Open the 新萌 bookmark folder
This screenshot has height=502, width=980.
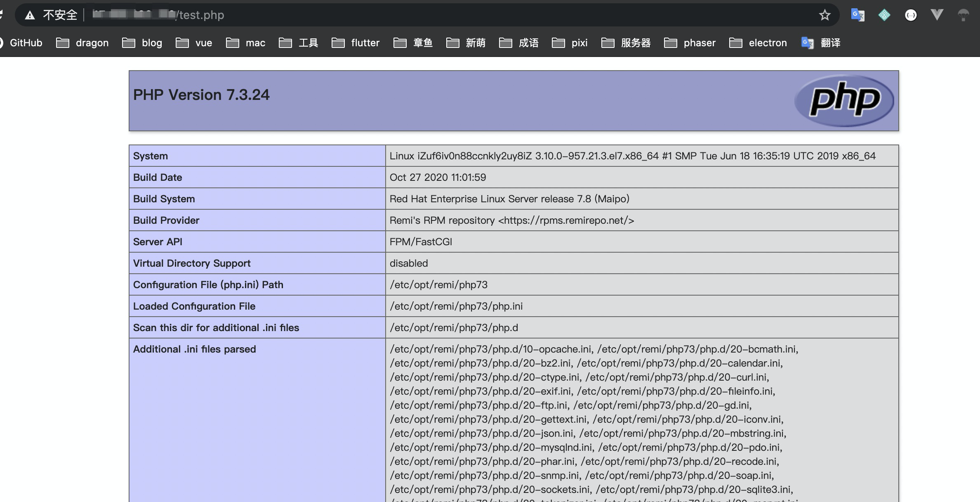pos(466,43)
